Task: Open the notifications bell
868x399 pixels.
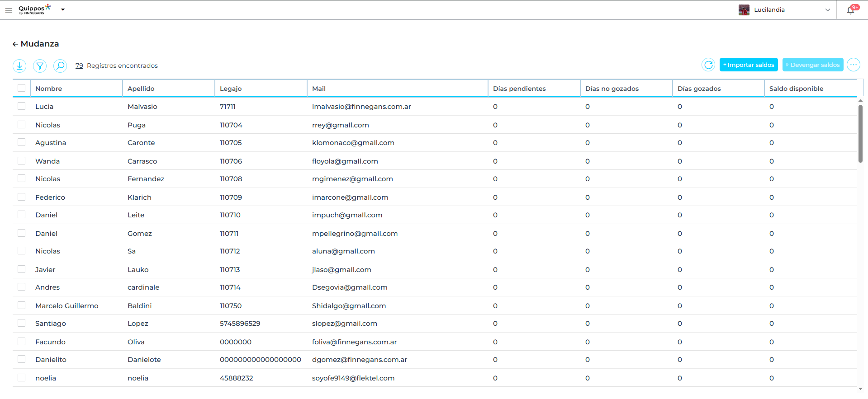Action: tap(851, 10)
